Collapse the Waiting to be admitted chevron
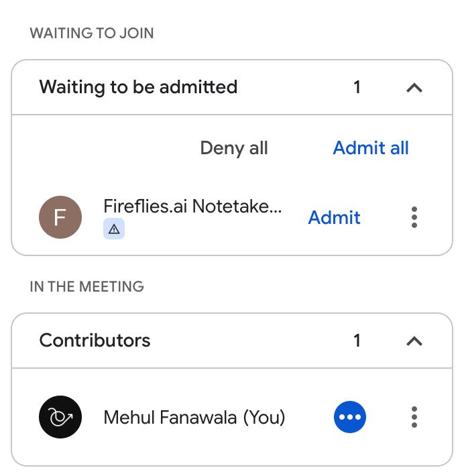464x476 pixels. 414,88
